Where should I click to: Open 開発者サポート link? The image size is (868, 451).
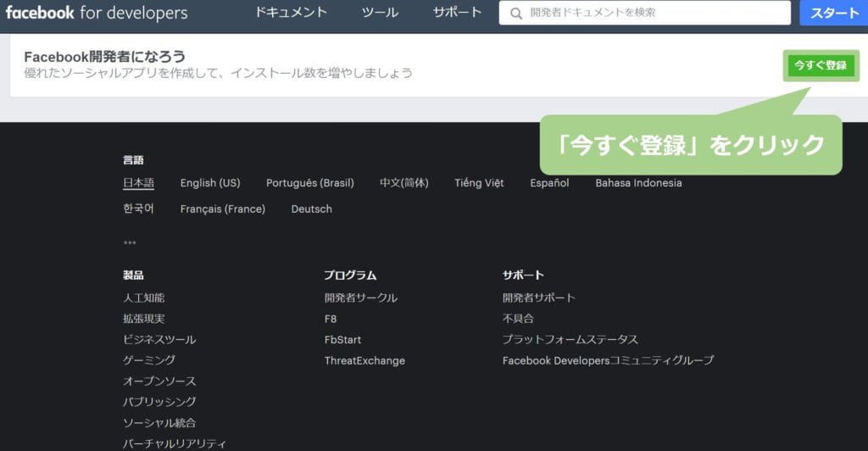tap(539, 298)
